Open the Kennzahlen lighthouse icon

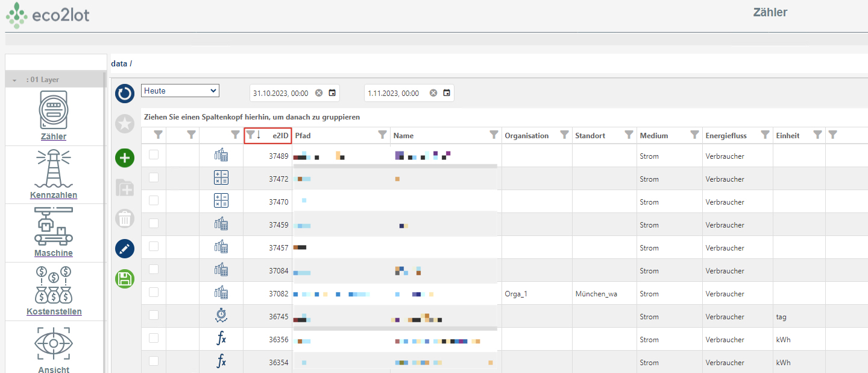pyautogui.click(x=54, y=170)
